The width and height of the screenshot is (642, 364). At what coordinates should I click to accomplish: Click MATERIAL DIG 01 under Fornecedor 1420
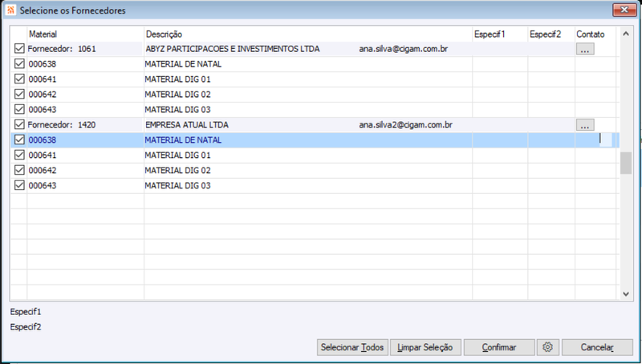pos(177,155)
